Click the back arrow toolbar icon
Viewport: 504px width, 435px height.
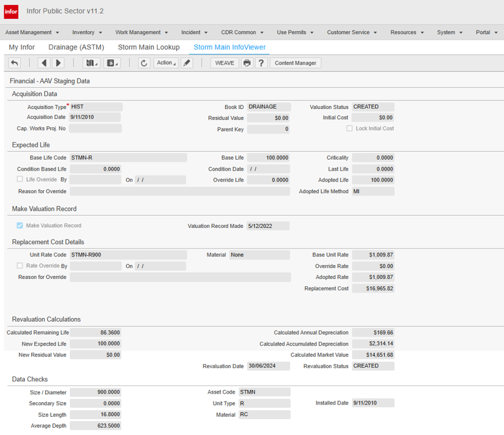click(x=15, y=63)
